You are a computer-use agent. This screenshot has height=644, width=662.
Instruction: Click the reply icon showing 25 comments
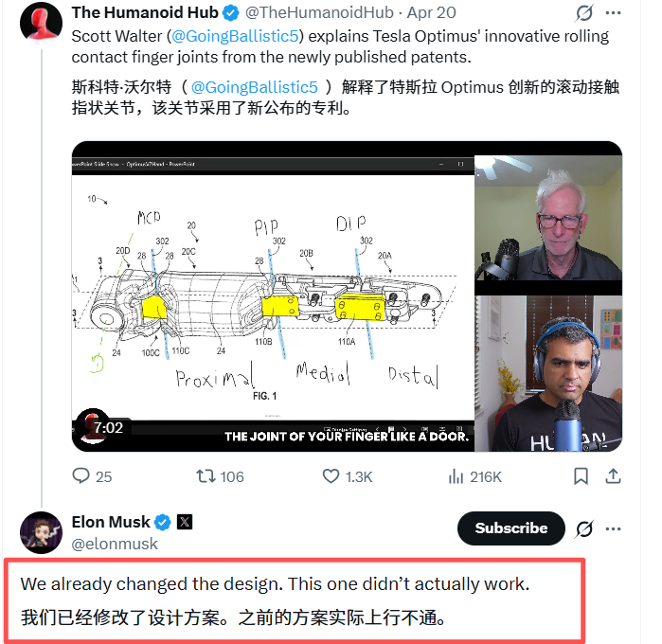click(81, 476)
